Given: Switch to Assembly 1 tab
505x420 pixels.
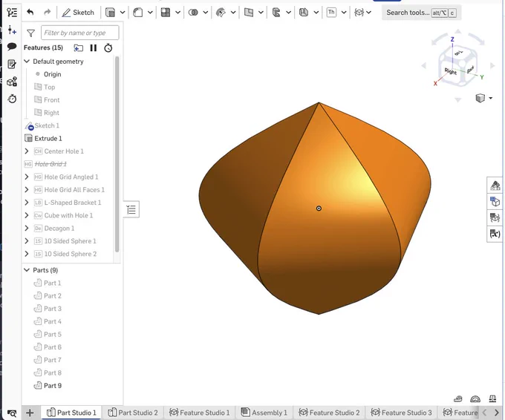Looking at the screenshot, I should click(264, 413).
